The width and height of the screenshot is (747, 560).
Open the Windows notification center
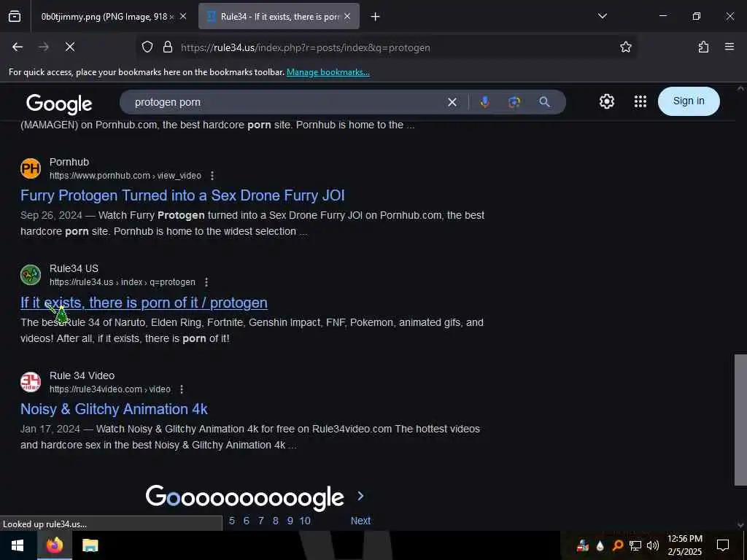click(723, 545)
